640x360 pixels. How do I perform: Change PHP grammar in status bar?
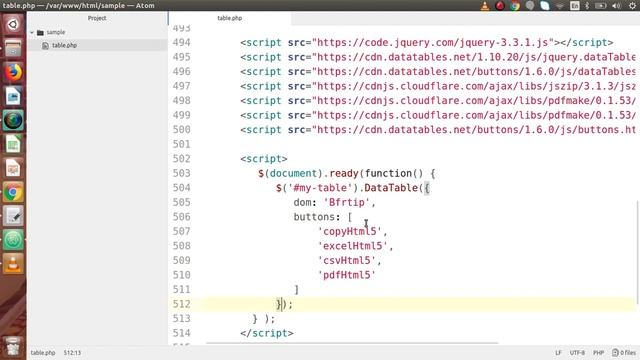[598, 353]
